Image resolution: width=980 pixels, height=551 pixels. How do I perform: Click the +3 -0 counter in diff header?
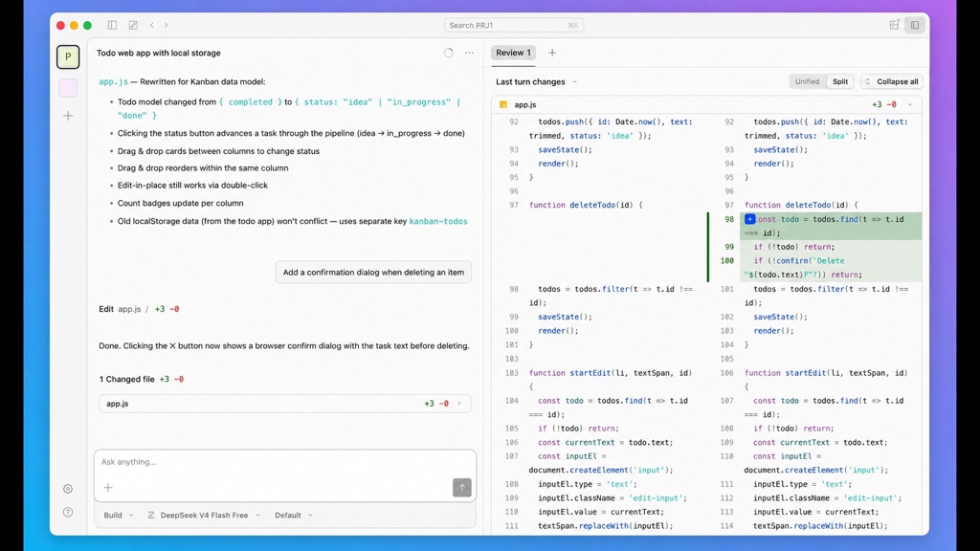883,105
